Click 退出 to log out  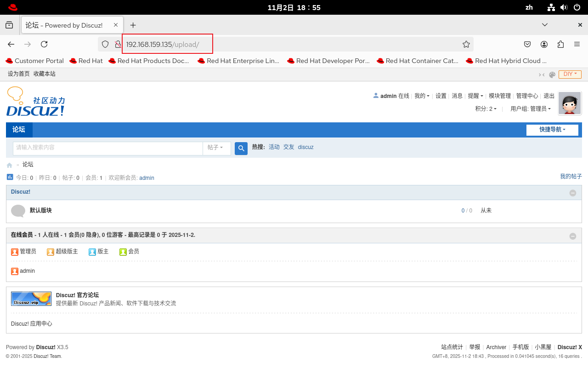[549, 96]
